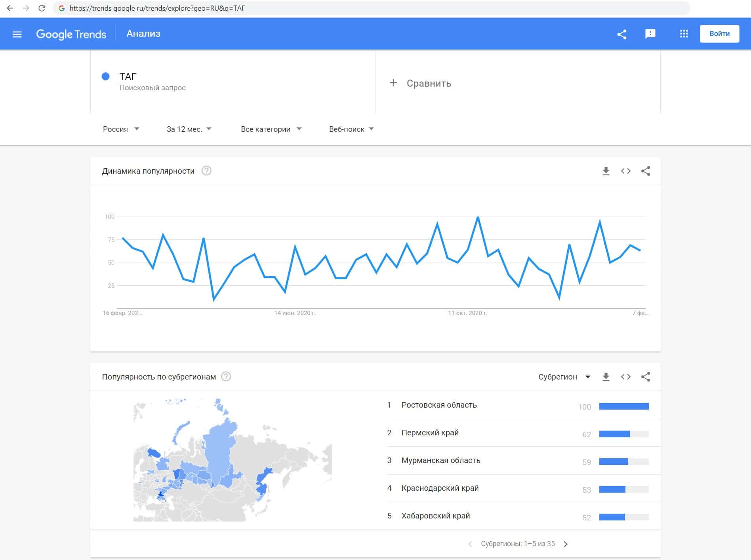Select Ростовская область in the subregion list
This screenshot has height=560, width=751.
tap(439, 405)
